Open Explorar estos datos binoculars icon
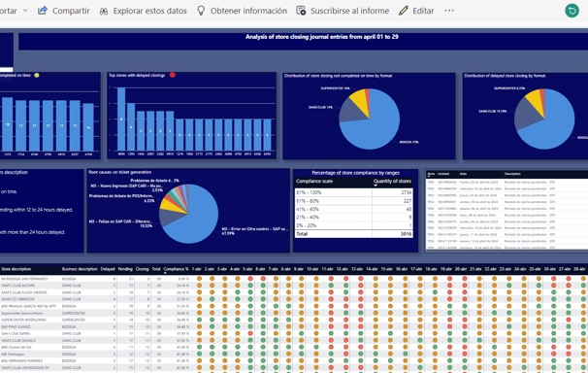Screen dimensions: 588x373 pyautogui.click(x=104, y=12)
